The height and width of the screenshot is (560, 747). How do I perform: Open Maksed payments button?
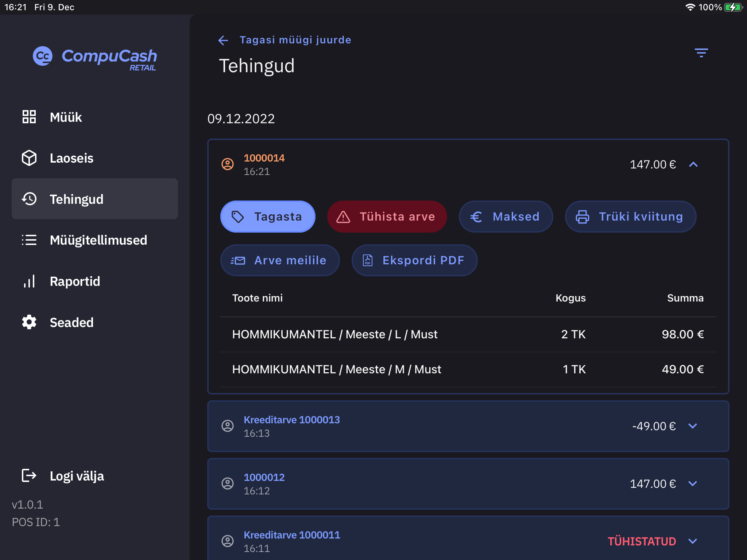click(506, 217)
